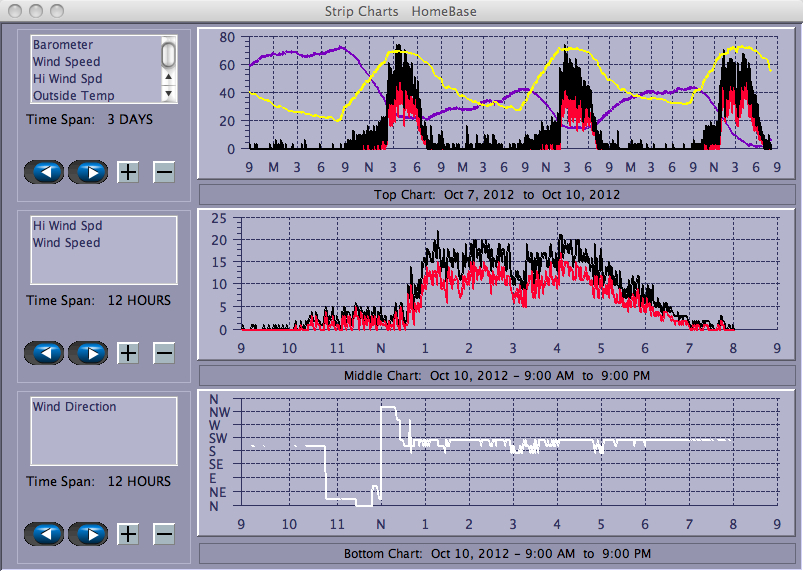Select Outside Temp in top list

(x=73, y=96)
